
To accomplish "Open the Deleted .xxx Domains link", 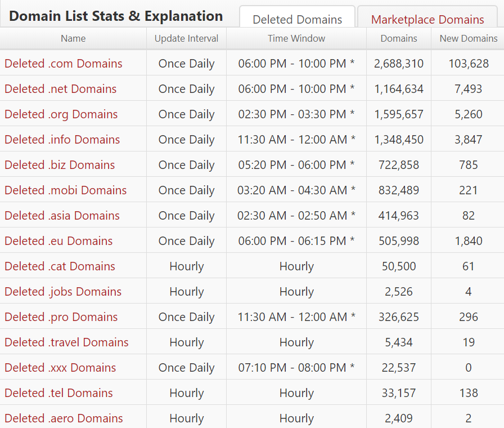I will 60,368.
